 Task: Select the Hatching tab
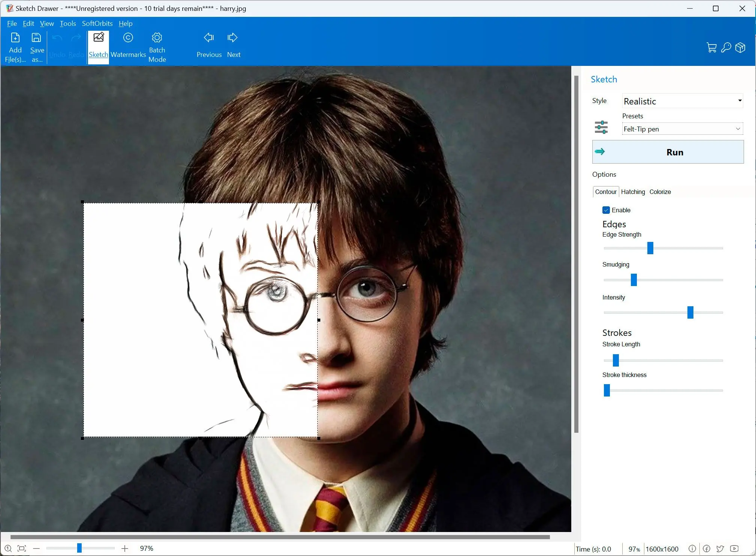pyautogui.click(x=632, y=192)
